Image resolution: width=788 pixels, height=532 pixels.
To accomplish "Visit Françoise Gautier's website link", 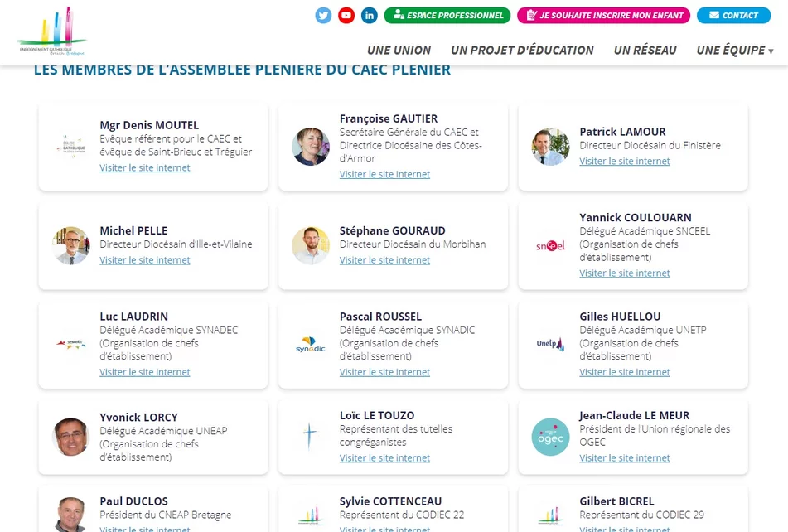I will pyautogui.click(x=384, y=174).
